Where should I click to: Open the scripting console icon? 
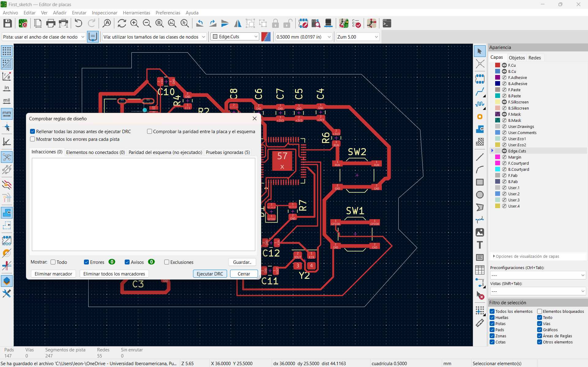(387, 23)
